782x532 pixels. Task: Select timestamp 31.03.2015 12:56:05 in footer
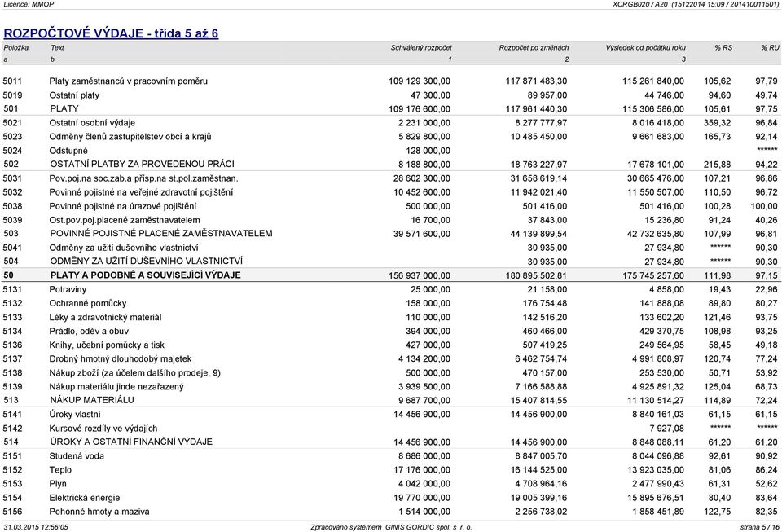click(36, 527)
